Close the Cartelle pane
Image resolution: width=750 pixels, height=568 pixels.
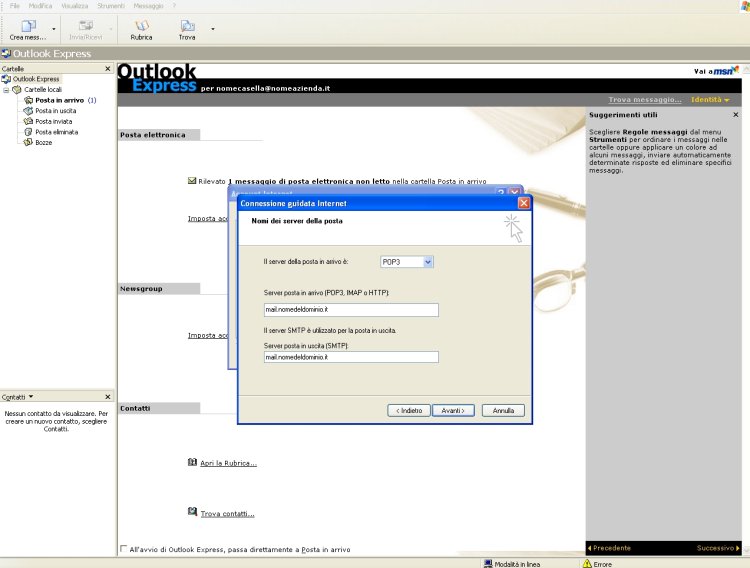108,69
